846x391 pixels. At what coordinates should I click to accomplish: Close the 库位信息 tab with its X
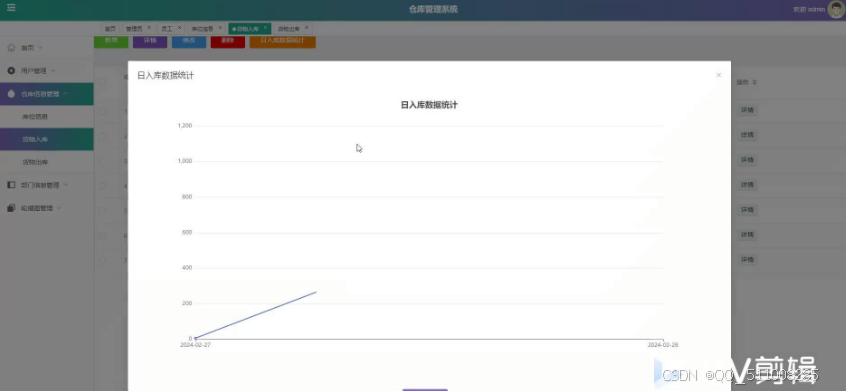coord(220,28)
